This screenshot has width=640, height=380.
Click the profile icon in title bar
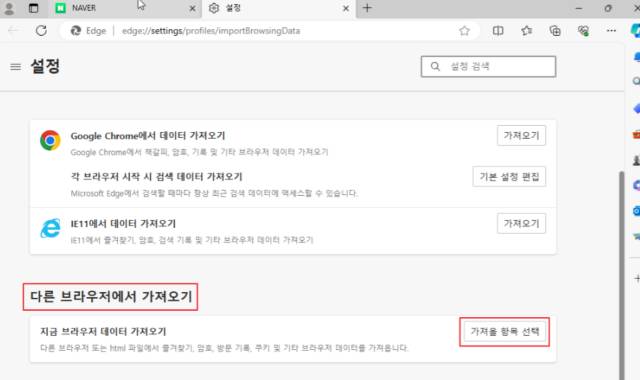[x=9, y=8]
